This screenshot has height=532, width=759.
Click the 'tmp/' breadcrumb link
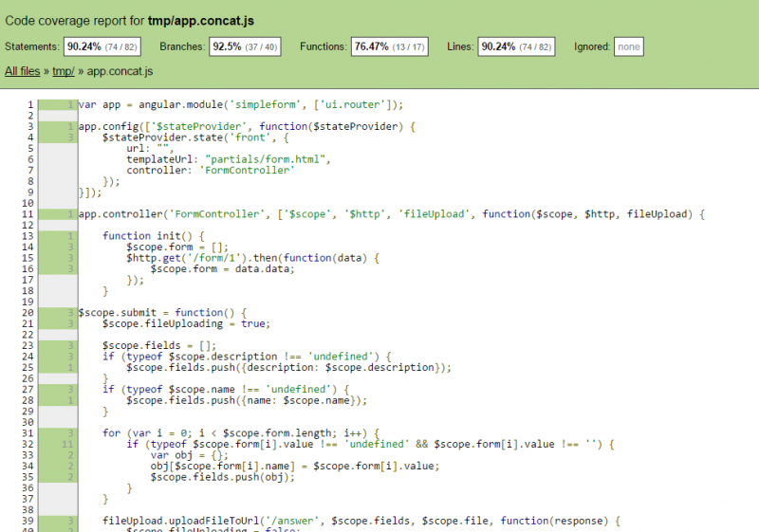point(64,71)
